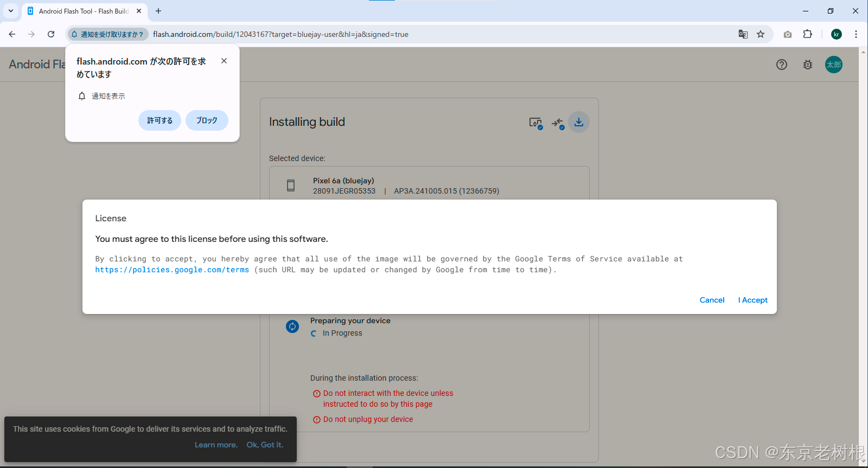Open the tab search dropdown arrow
The height and width of the screenshot is (468, 868).
click(x=10, y=11)
